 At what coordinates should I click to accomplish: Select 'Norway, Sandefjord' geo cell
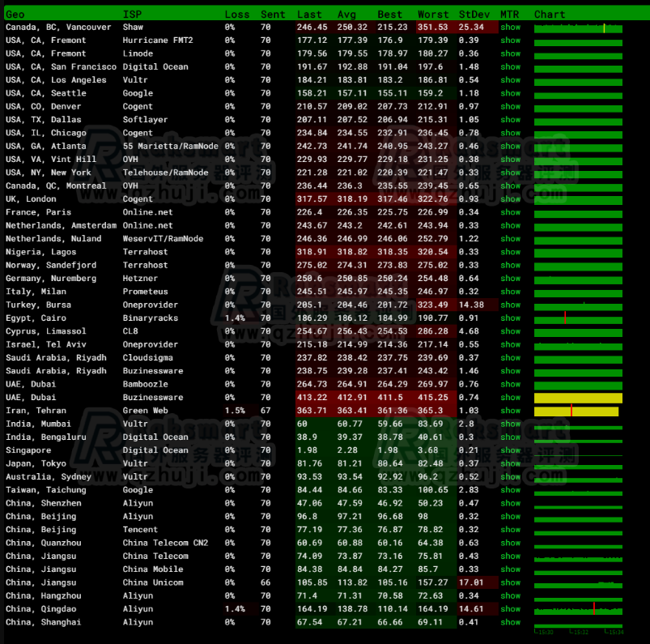[51, 265]
